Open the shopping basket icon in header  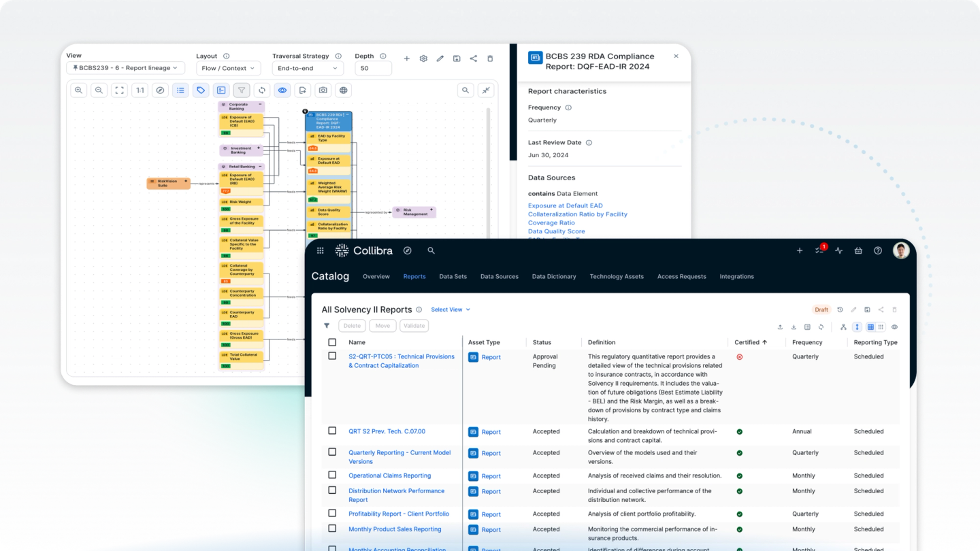858,251
